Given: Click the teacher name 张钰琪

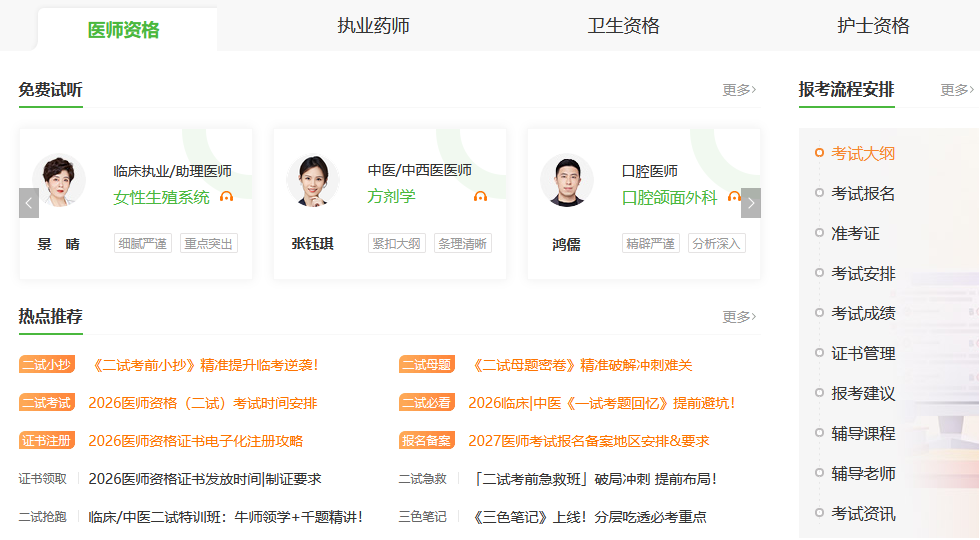Looking at the screenshot, I should point(312,244).
